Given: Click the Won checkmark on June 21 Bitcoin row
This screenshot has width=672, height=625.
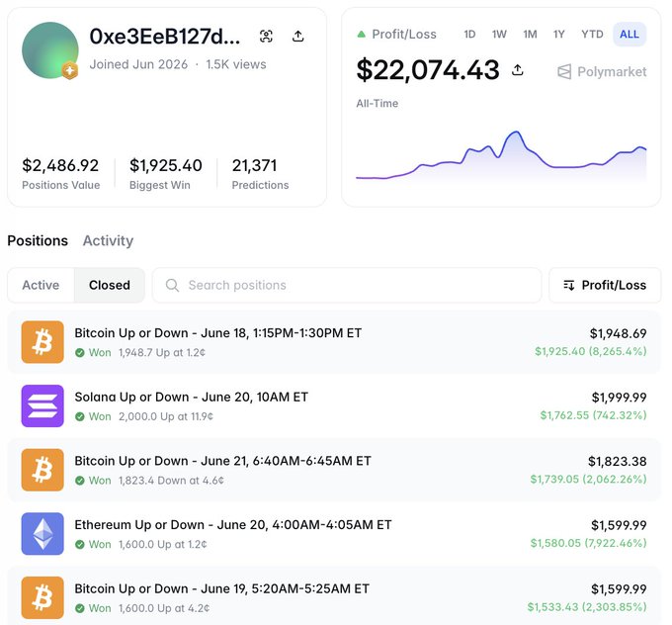Looking at the screenshot, I should [80, 481].
